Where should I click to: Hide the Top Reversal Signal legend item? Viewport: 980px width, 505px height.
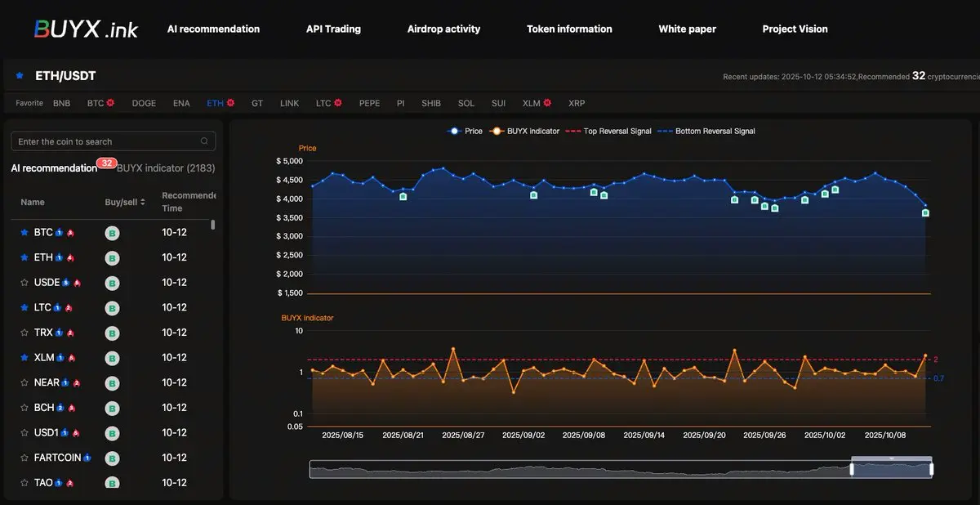[x=608, y=131]
